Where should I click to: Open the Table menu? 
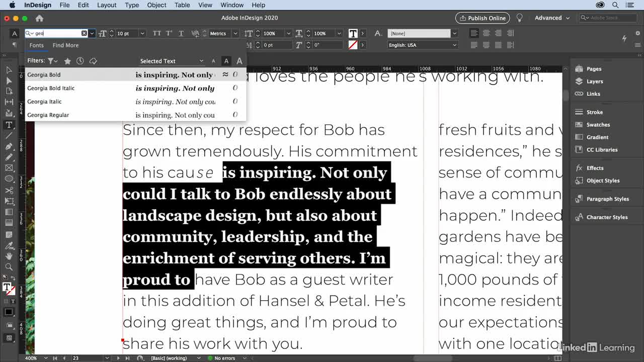click(182, 5)
